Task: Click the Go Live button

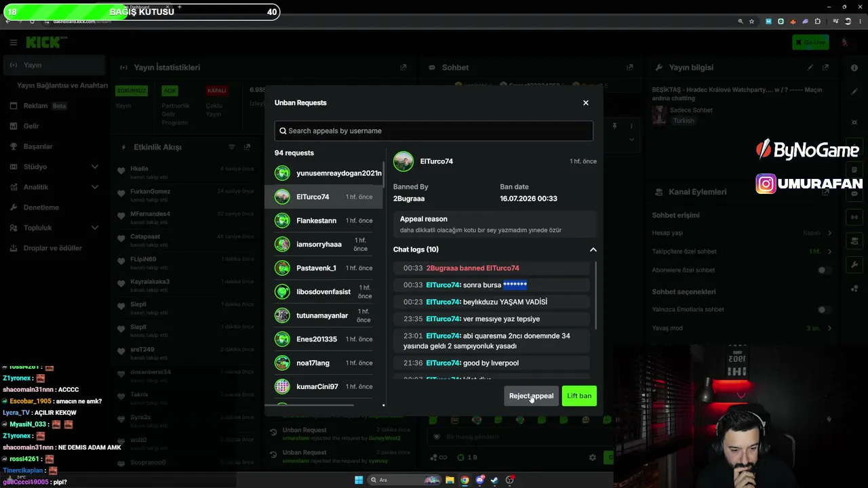Action: tap(810, 42)
